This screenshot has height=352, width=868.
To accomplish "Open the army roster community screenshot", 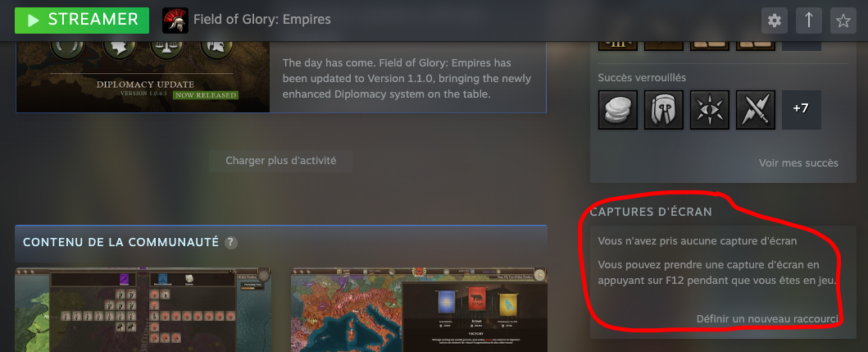I will pos(143,310).
